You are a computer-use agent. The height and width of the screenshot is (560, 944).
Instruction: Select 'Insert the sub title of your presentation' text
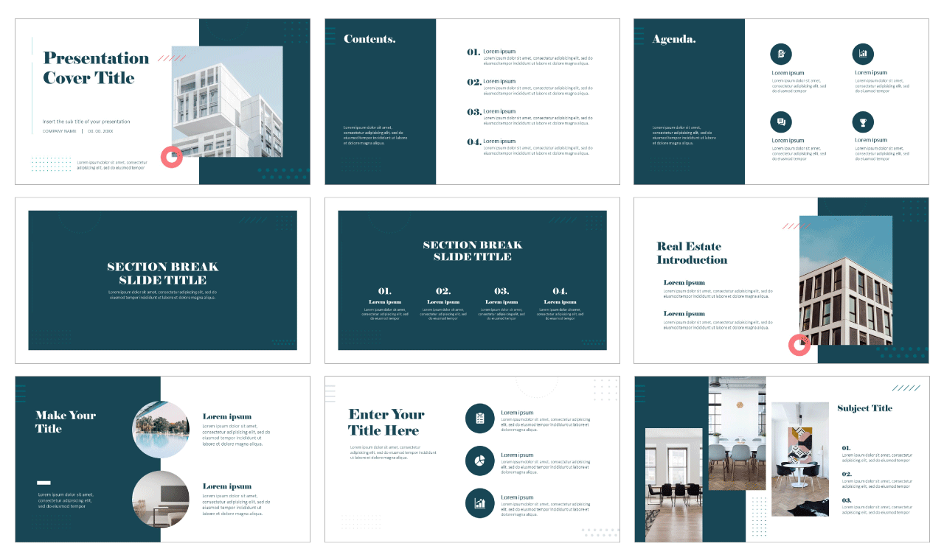[x=86, y=122]
